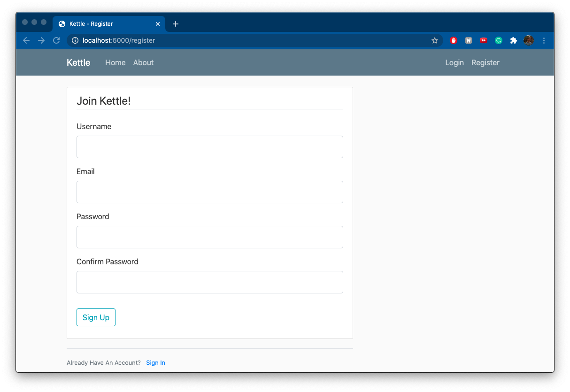Viewport: 570px width, 392px height.
Task: Focus the Confirm Password input field
Action: [x=210, y=282]
